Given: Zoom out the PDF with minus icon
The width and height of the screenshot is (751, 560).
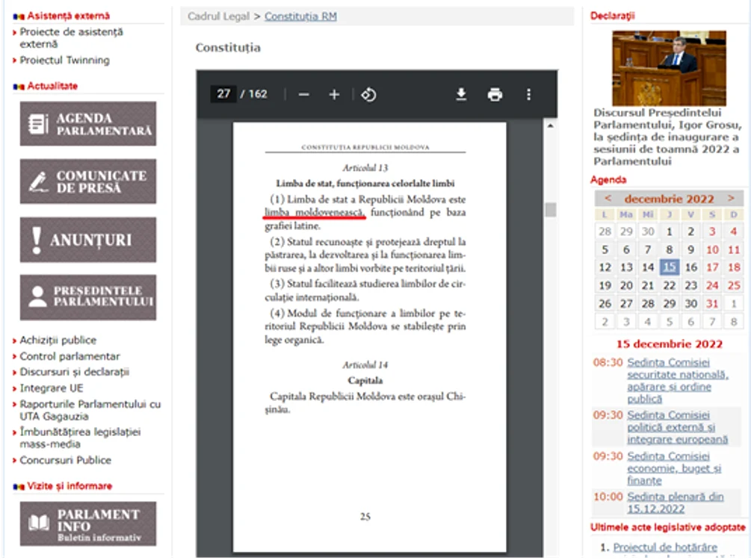Looking at the screenshot, I should (x=303, y=95).
